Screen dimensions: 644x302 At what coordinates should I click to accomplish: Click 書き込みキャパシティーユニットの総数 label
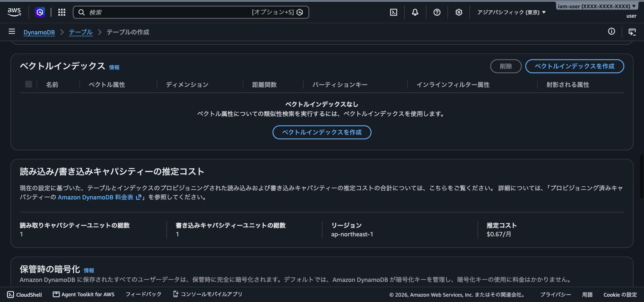230,225
